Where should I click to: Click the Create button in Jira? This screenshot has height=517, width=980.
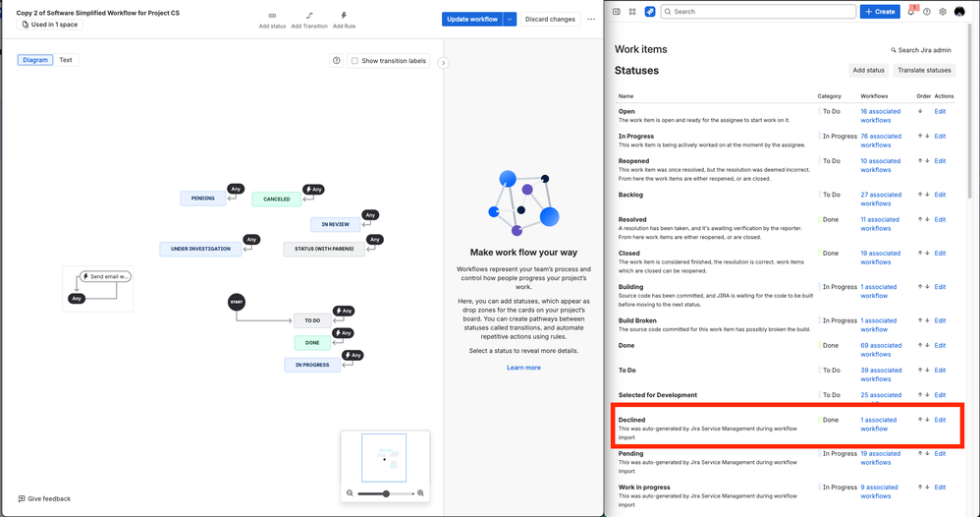point(880,11)
